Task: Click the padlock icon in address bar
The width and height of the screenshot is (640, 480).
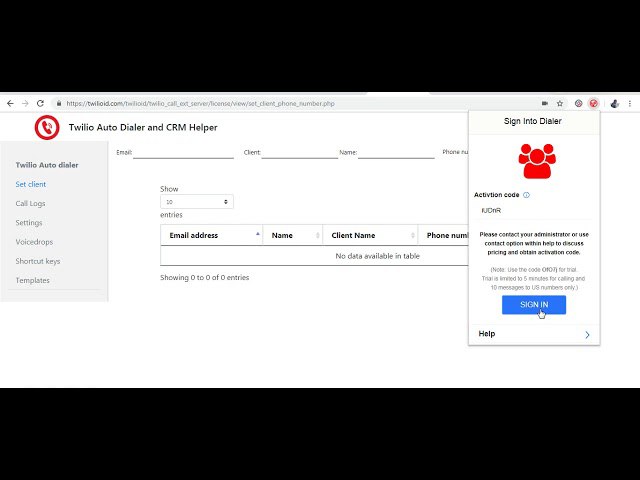Action: [59, 104]
